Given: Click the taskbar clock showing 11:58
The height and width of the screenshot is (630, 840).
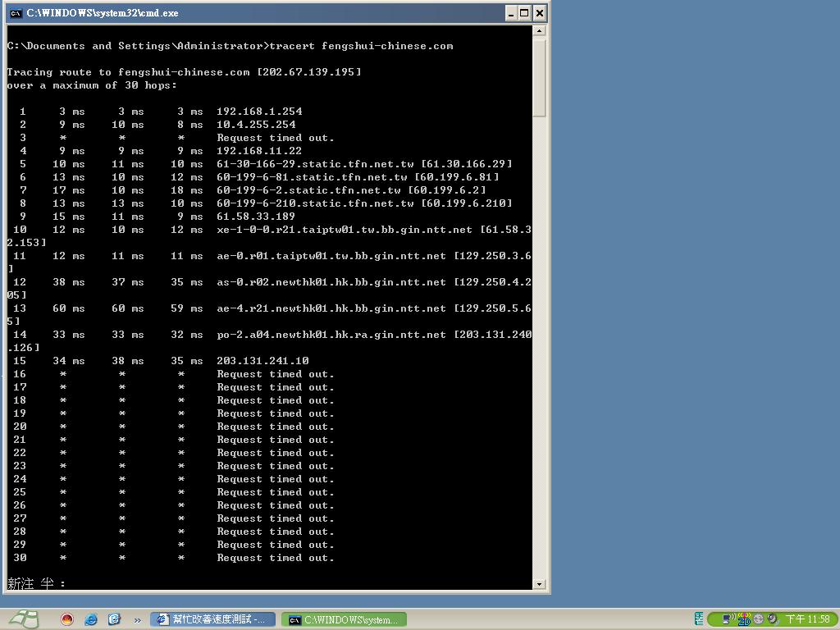Looking at the screenshot, I should click(807, 619).
